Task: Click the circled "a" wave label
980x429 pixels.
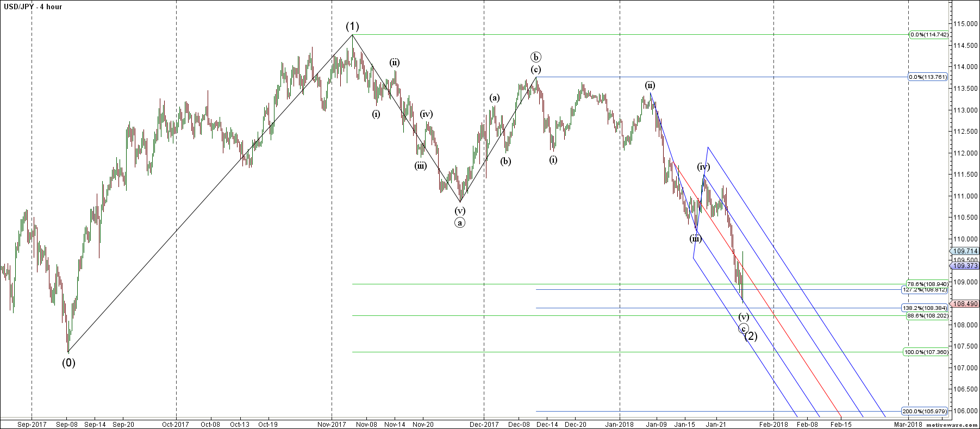Action: (460, 222)
